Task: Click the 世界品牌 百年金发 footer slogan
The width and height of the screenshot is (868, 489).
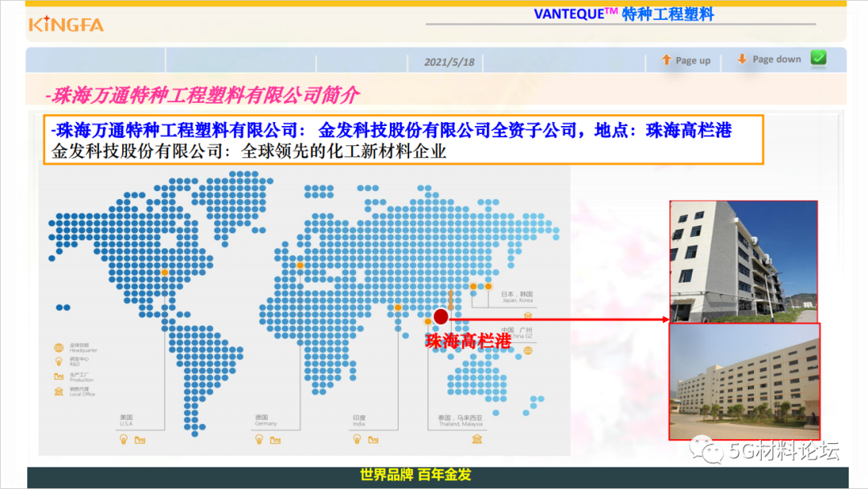Action: point(416,475)
